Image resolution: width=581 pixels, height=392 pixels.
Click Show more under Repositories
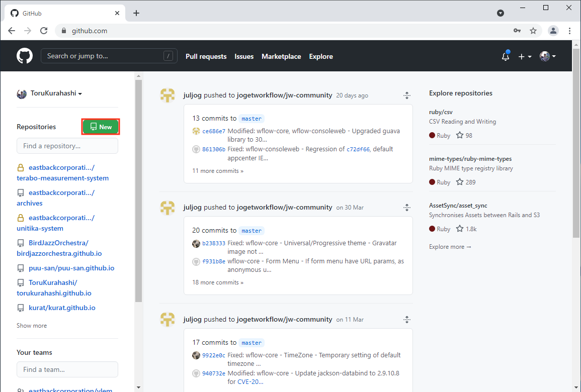(x=32, y=326)
